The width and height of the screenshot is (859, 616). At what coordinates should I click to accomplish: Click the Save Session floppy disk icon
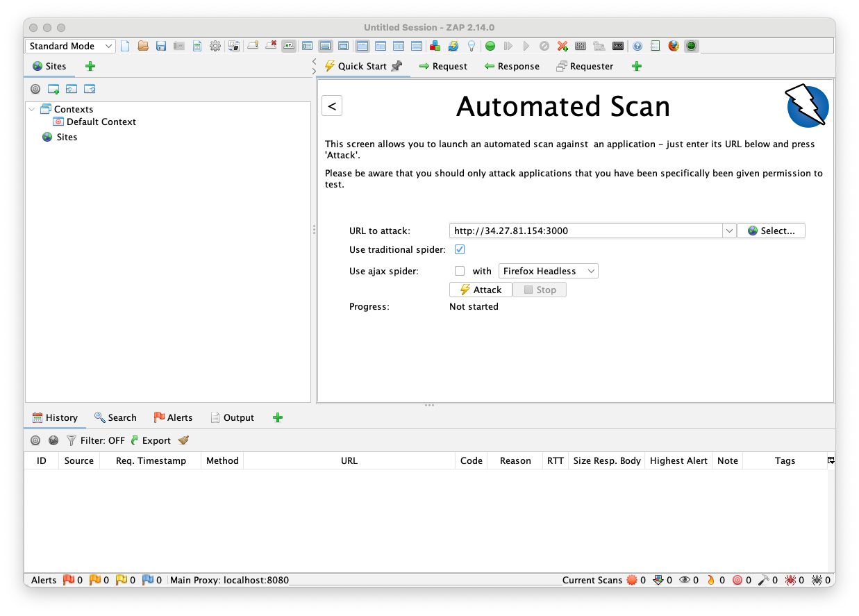coord(161,47)
